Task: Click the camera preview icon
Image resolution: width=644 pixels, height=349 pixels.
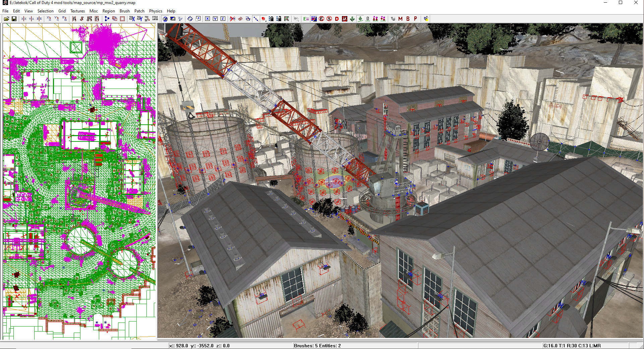Action: tap(173, 19)
